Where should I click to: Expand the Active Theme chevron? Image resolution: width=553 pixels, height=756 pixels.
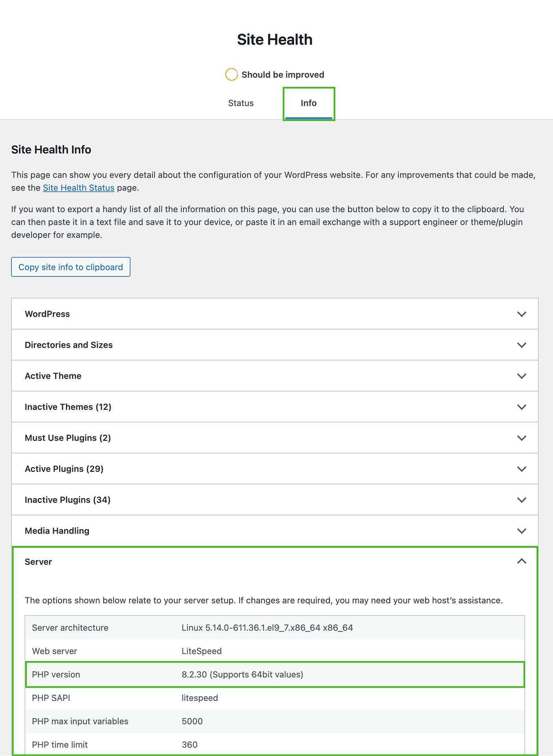521,376
